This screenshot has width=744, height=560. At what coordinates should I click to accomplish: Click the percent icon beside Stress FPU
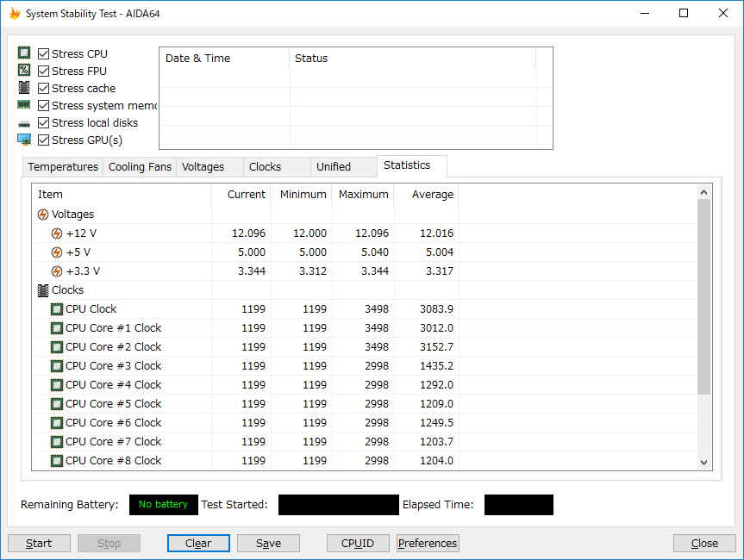point(24,70)
